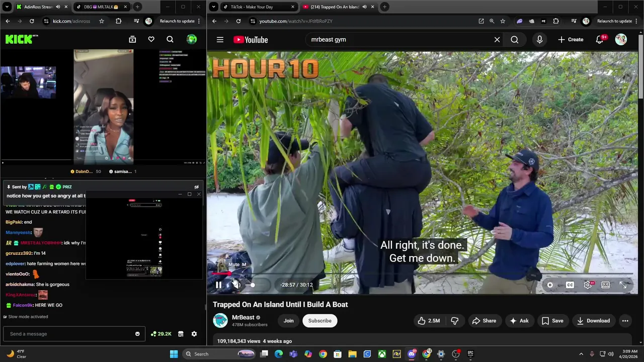
Task: Open the Chrome menu in the Kick window
Action: pyautogui.click(x=199, y=21)
